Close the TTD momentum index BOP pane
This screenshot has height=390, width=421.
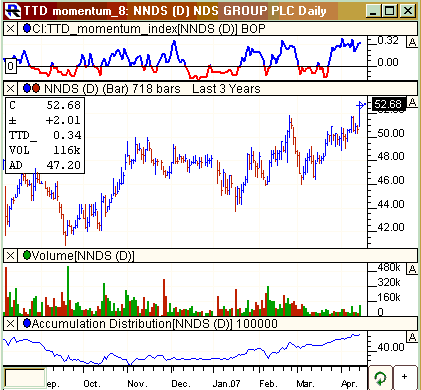10,29
